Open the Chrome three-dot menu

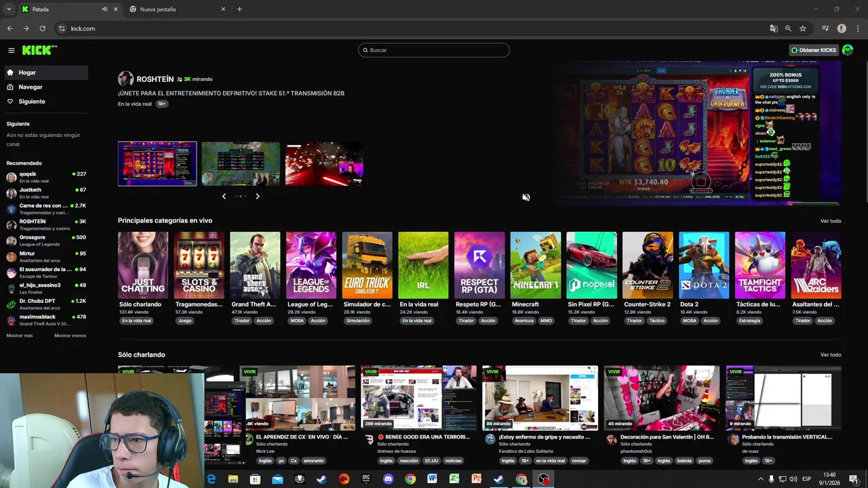point(857,28)
